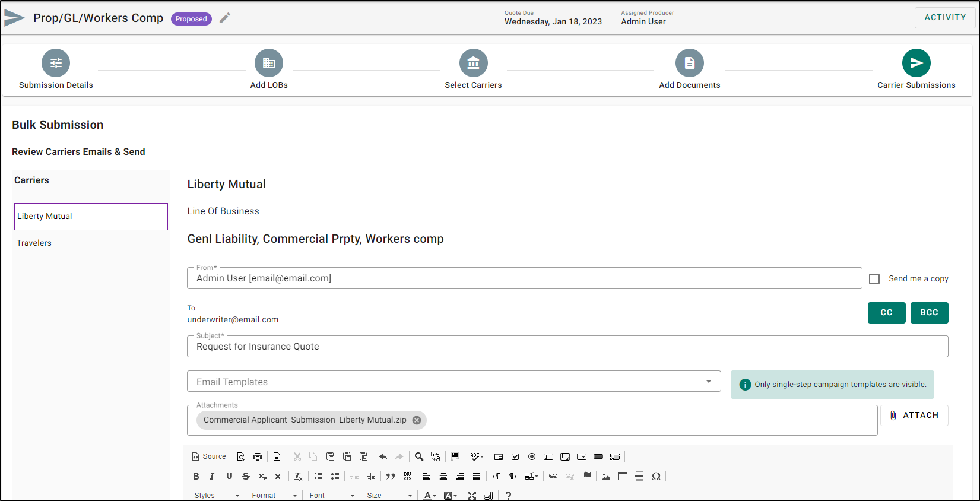The width and height of the screenshot is (980, 501).
Task: Click the pencil edit icon beside Proposed
Action: (224, 18)
